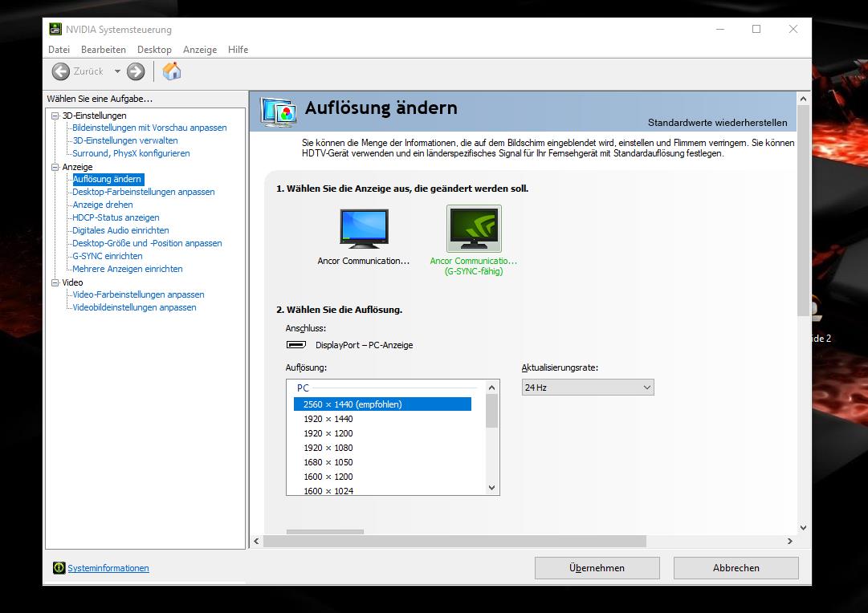Click main panel vertical scroll-up arrow
Image resolution: width=868 pixels, height=613 pixels.
[803, 99]
